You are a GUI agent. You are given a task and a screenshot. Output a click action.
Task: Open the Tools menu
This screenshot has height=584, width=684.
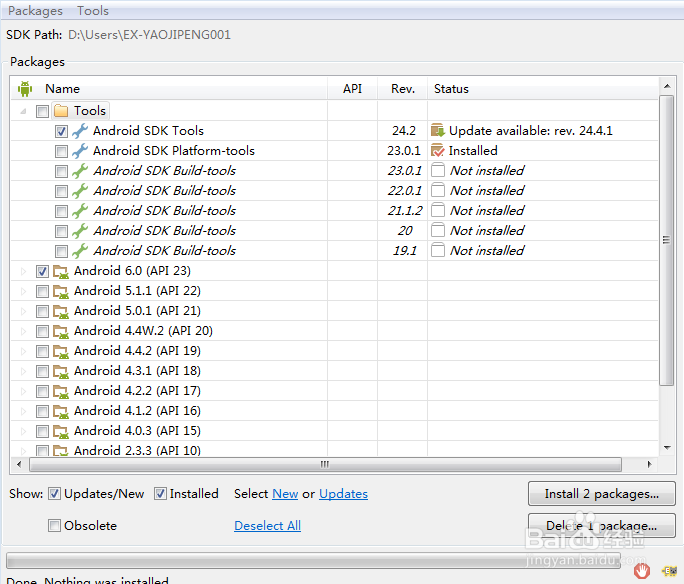click(x=92, y=11)
